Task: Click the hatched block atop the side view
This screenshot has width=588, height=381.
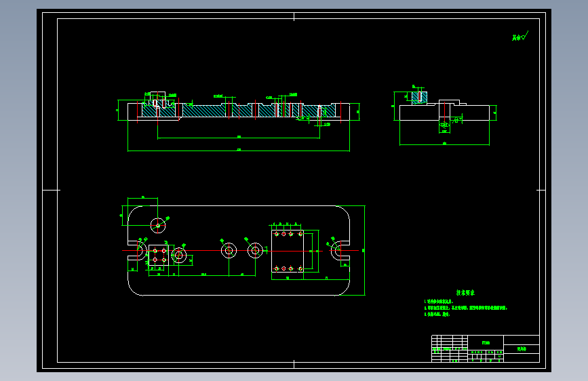Action: [x=420, y=98]
